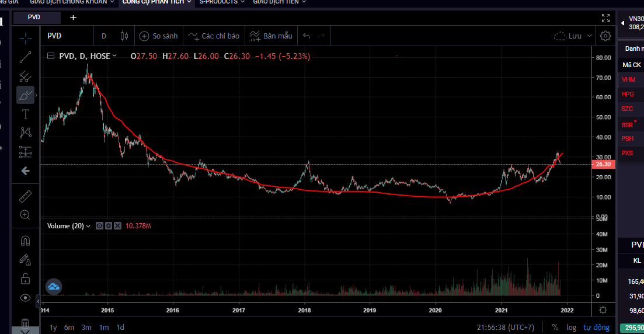Click the PVD symbol search field

[67, 36]
